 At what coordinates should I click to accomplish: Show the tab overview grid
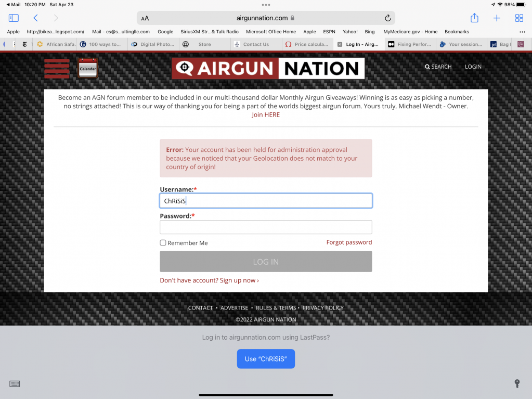(x=519, y=18)
